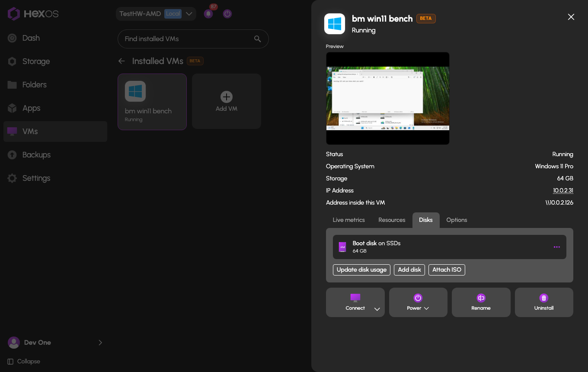
Task: Open the 10.0.2.31 IP address link
Action: (563, 191)
